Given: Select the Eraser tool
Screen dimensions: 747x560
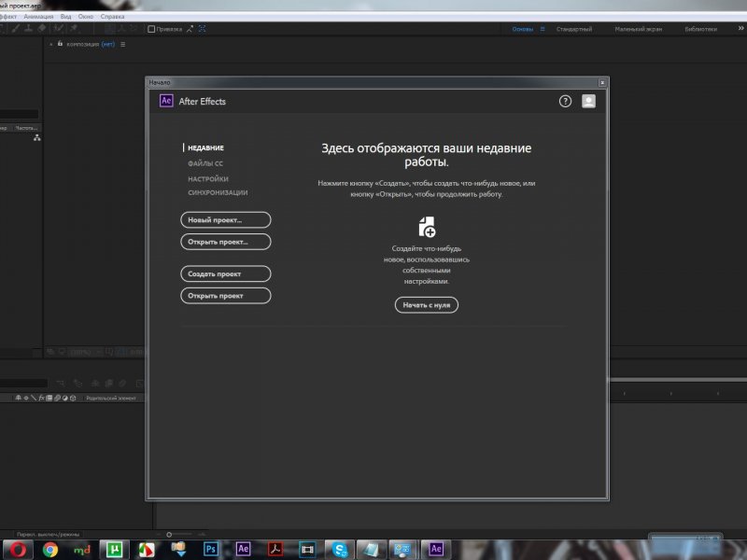Looking at the screenshot, I should point(42,29).
